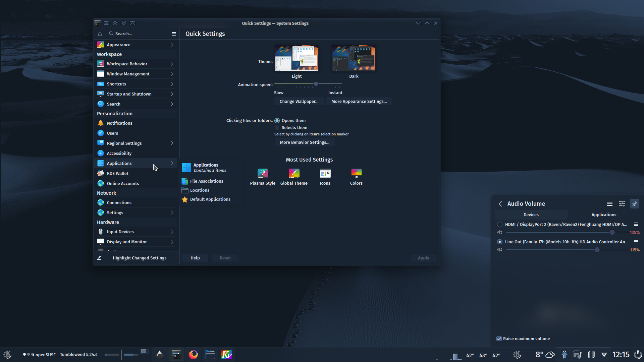Mute the Line Out device speaker icon
Image resolution: width=644 pixels, height=362 pixels.
pos(500,250)
